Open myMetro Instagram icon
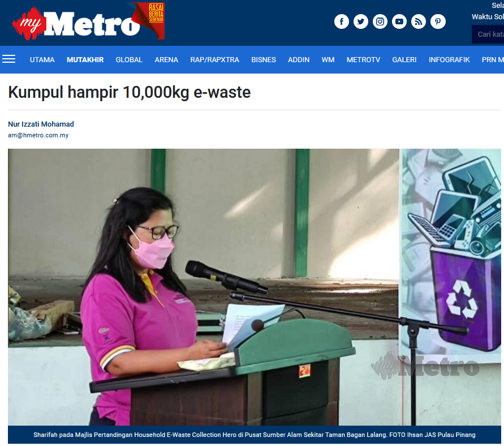The height and width of the screenshot is (446, 504). point(380,21)
